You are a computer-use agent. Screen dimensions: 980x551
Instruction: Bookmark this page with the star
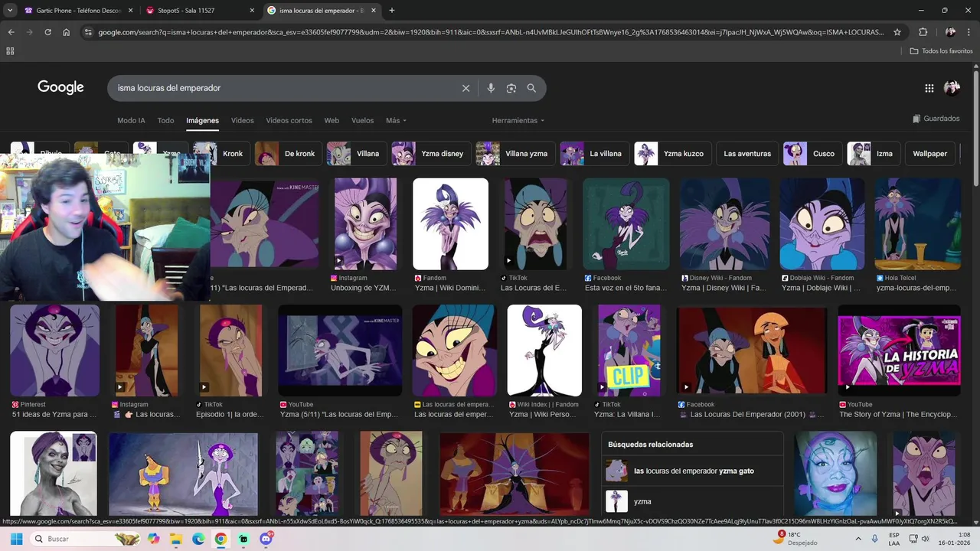[897, 32]
